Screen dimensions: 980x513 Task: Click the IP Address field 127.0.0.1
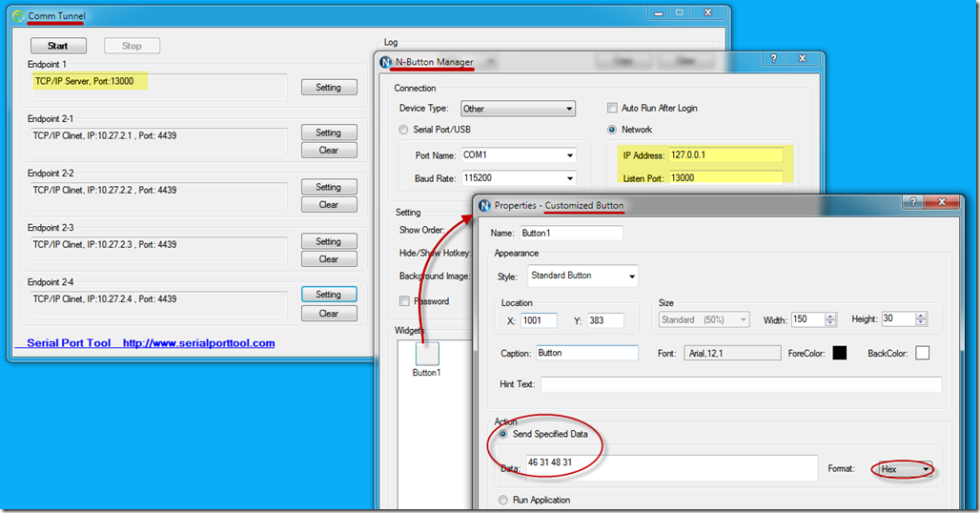coord(725,155)
